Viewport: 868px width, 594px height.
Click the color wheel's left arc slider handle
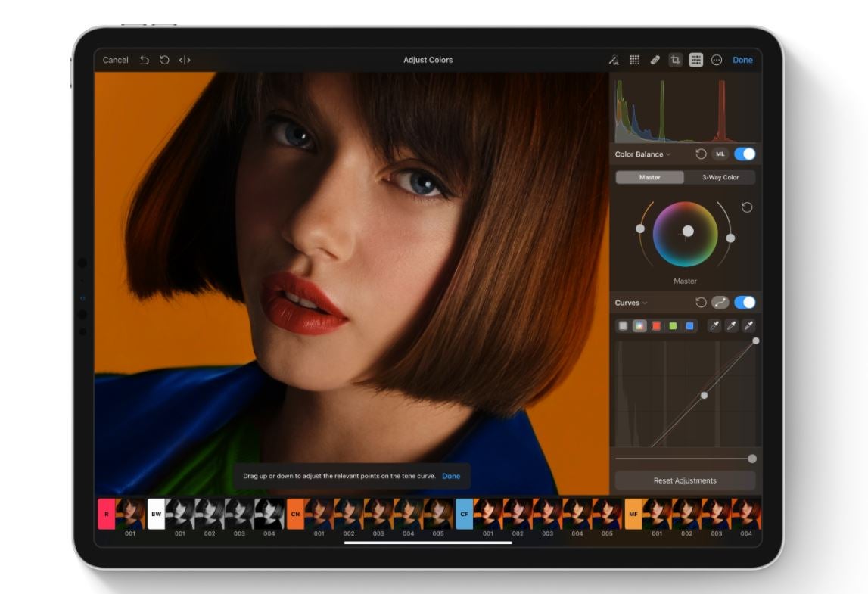click(x=640, y=229)
